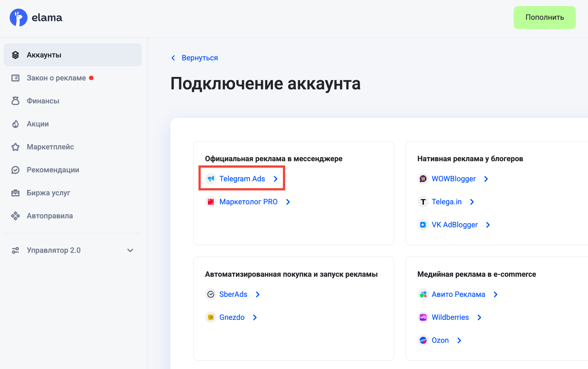588x369 pixels.
Task: Go to Финансы in the sidebar
Action: tap(43, 101)
